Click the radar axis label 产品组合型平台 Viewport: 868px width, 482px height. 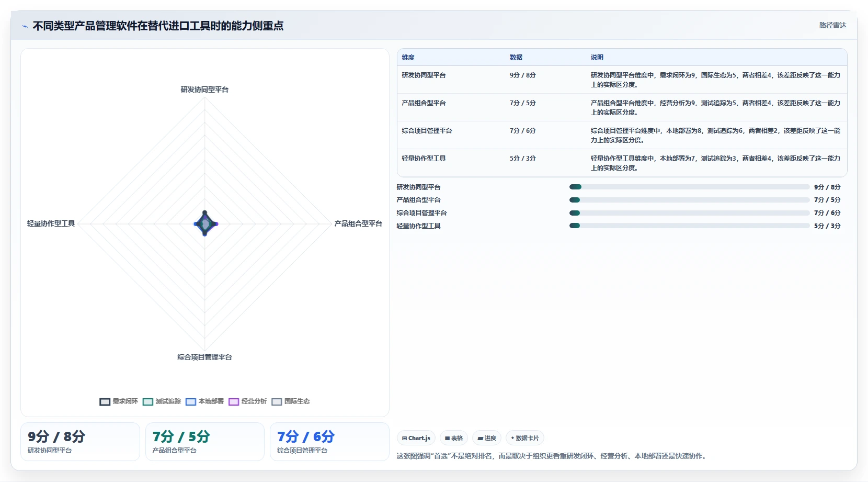(x=358, y=223)
